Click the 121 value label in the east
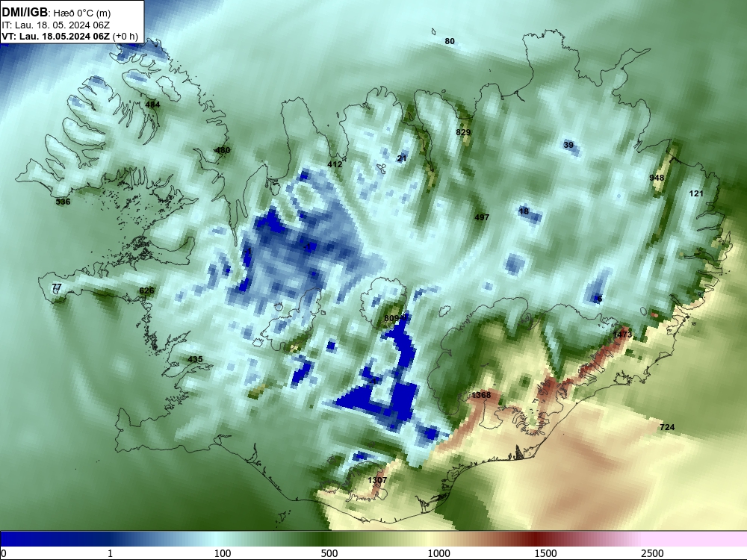The width and height of the screenshot is (747, 560). [x=696, y=194]
